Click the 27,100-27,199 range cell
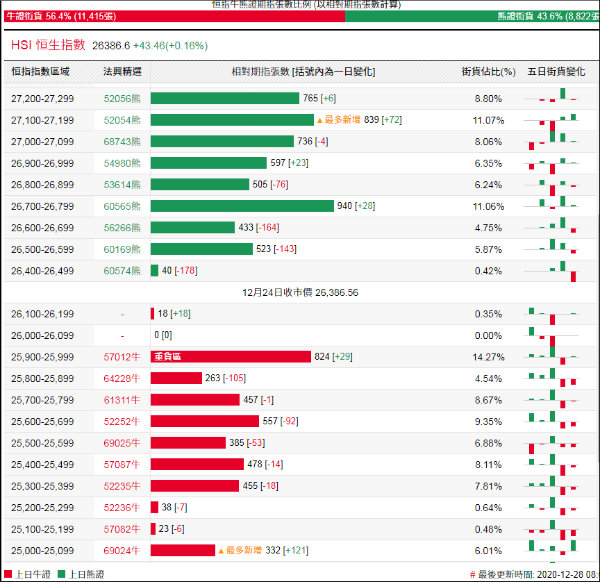Image resolution: width=600 pixels, height=582 pixels. (42, 120)
